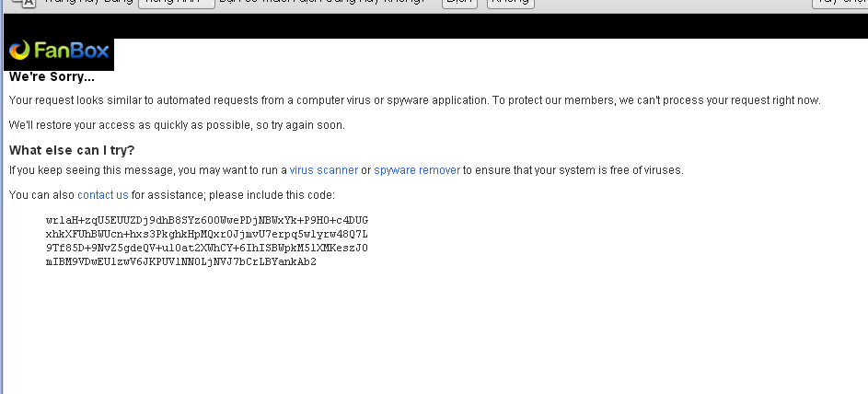This screenshot has height=394, width=868.
Task: Click the "What else can I try?" heading
Action: pyautogui.click(x=72, y=151)
